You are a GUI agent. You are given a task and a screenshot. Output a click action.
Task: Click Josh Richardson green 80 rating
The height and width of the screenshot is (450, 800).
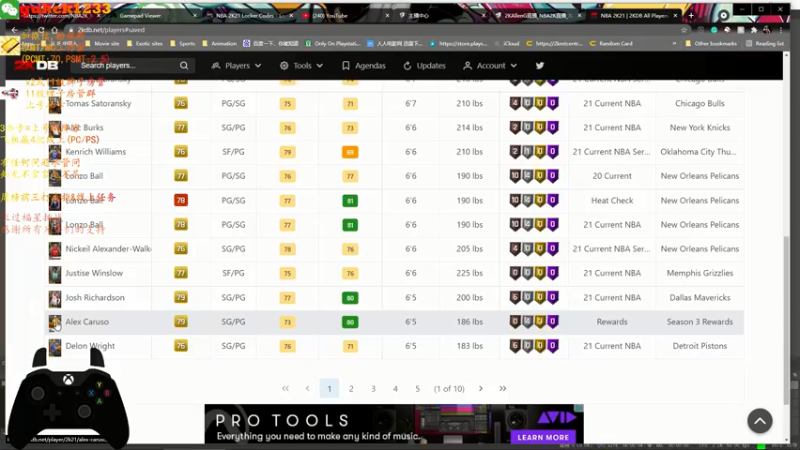tap(350, 297)
